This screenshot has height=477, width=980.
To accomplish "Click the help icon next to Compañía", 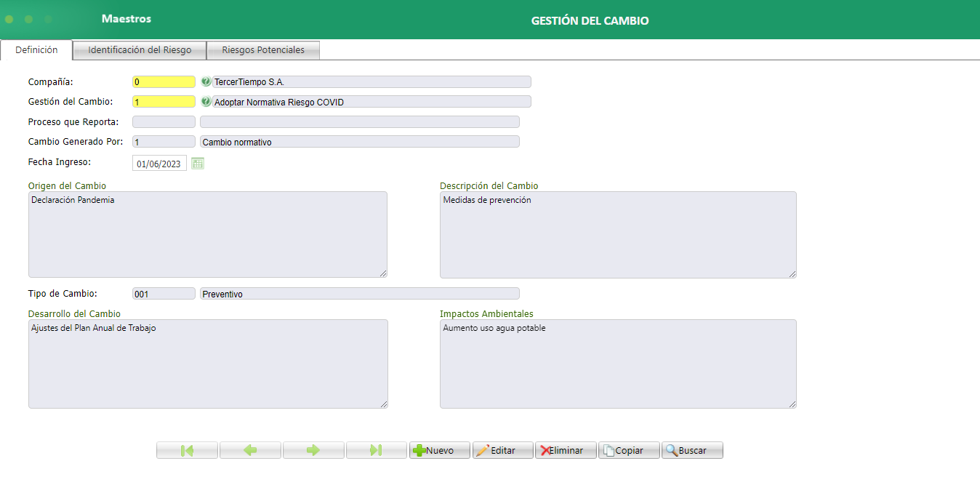I will 206,81.
